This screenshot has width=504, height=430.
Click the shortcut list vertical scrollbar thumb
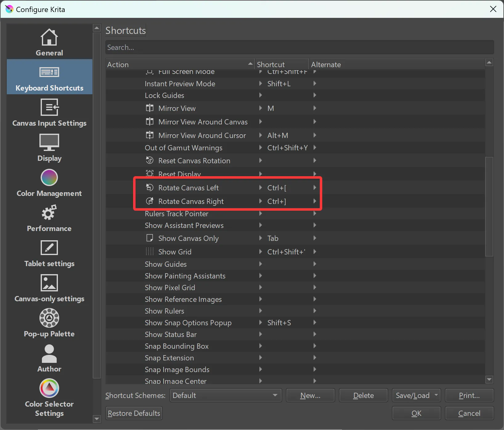(x=489, y=206)
